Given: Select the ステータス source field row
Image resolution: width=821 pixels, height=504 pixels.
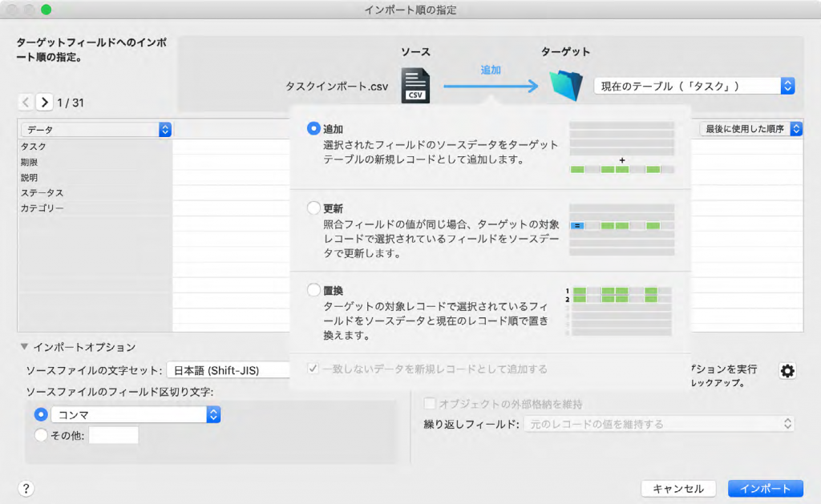Looking at the screenshot, I should pos(96,192).
